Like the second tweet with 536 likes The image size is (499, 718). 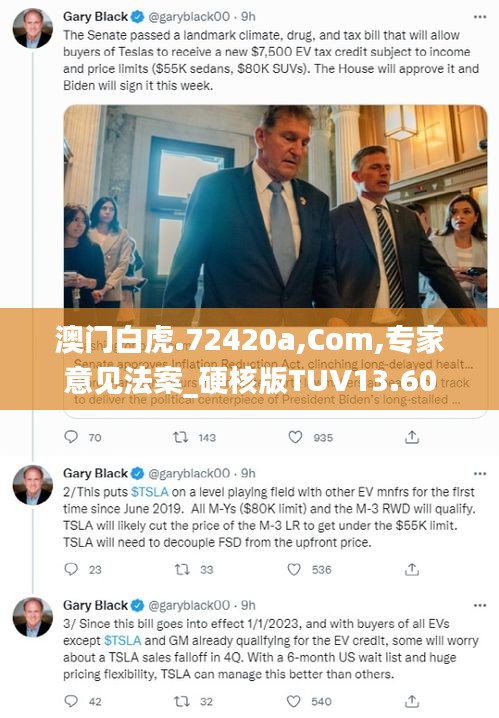pyautogui.click(x=294, y=569)
